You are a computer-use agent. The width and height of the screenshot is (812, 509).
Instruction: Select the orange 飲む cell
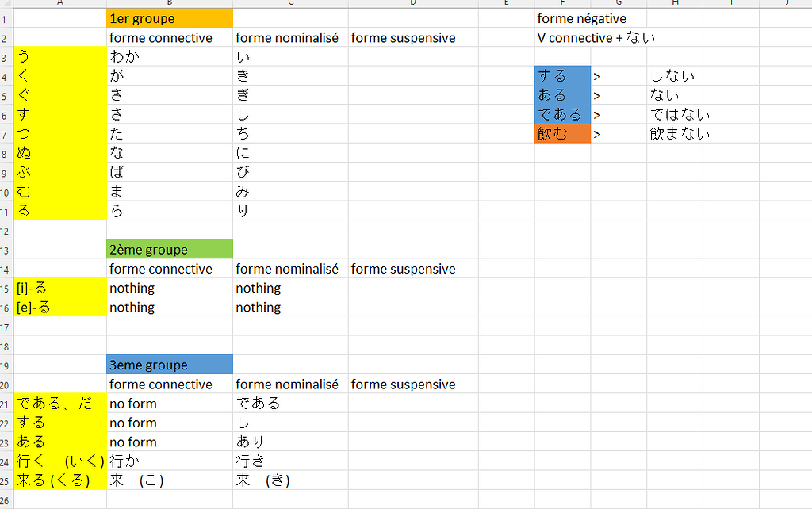(562, 134)
